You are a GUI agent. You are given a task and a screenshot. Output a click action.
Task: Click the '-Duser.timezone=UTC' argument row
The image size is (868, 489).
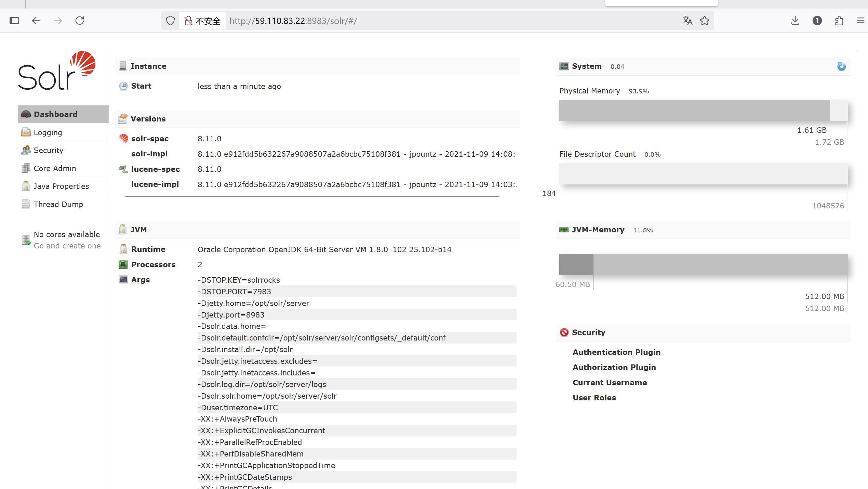[357, 408]
